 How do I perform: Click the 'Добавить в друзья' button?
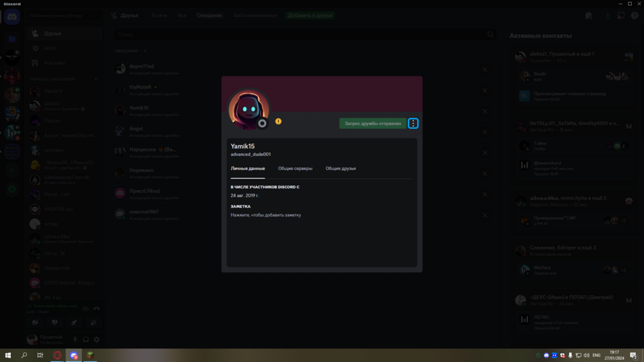(310, 15)
